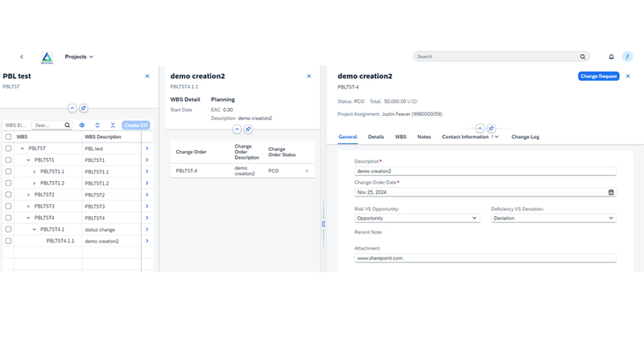
Task: Check the PBLTST4.1.1 row checkbox
Action: tap(9, 241)
